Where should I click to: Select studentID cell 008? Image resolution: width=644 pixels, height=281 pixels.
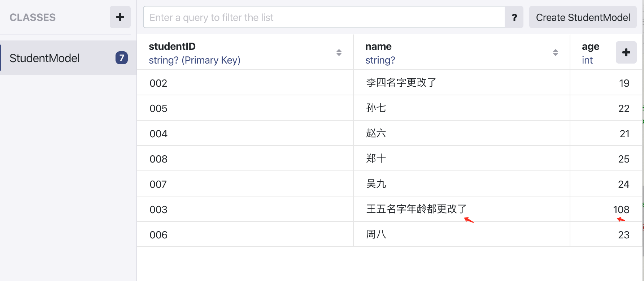click(x=245, y=159)
